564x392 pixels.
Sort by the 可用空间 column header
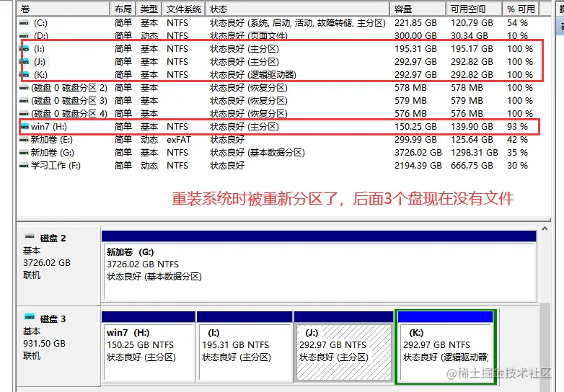[475, 9]
